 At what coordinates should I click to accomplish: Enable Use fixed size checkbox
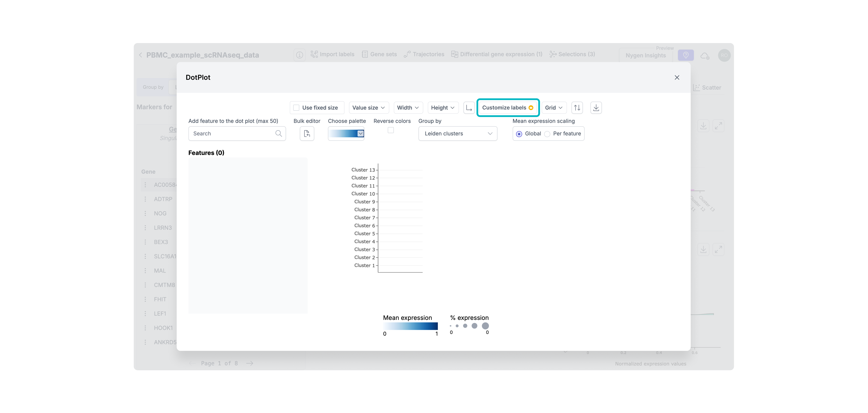tap(296, 108)
